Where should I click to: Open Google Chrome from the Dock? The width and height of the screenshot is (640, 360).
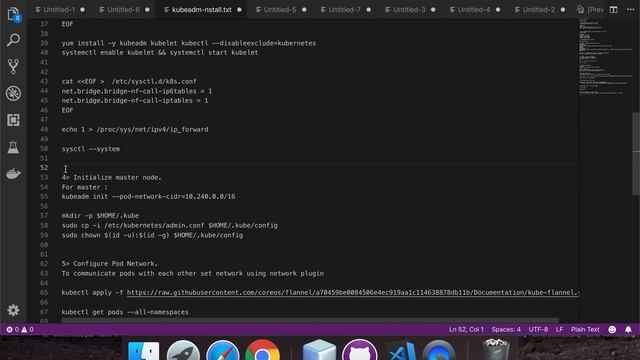point(262,351)
